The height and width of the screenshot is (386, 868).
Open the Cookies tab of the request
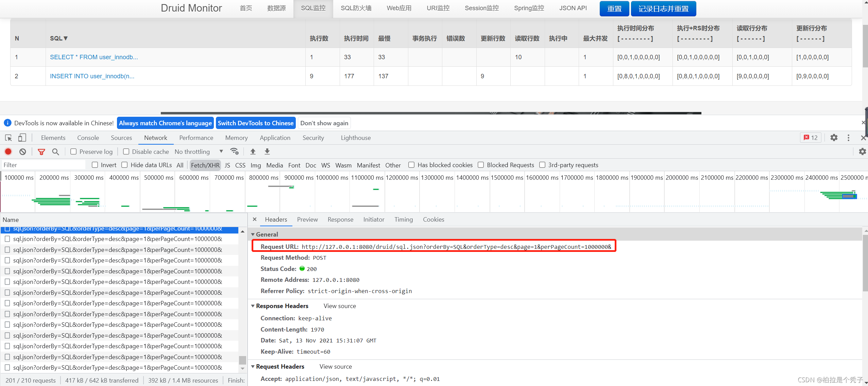point(433,220)
